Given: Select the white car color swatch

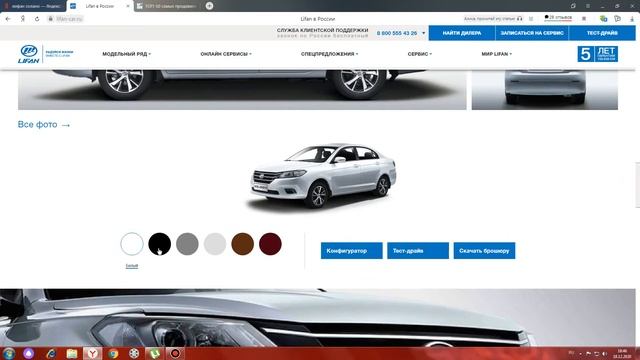Looking at the screenshot, I should coord(132,244).
